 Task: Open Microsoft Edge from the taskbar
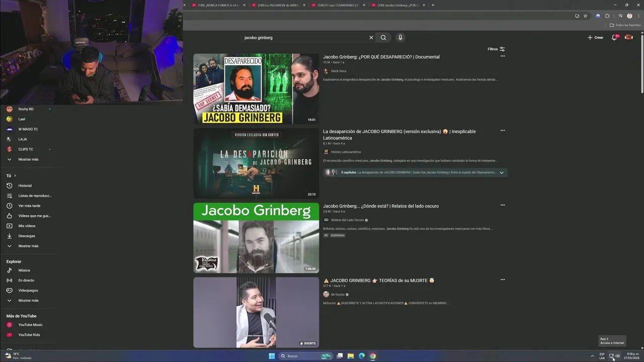[x=362, y=356]
